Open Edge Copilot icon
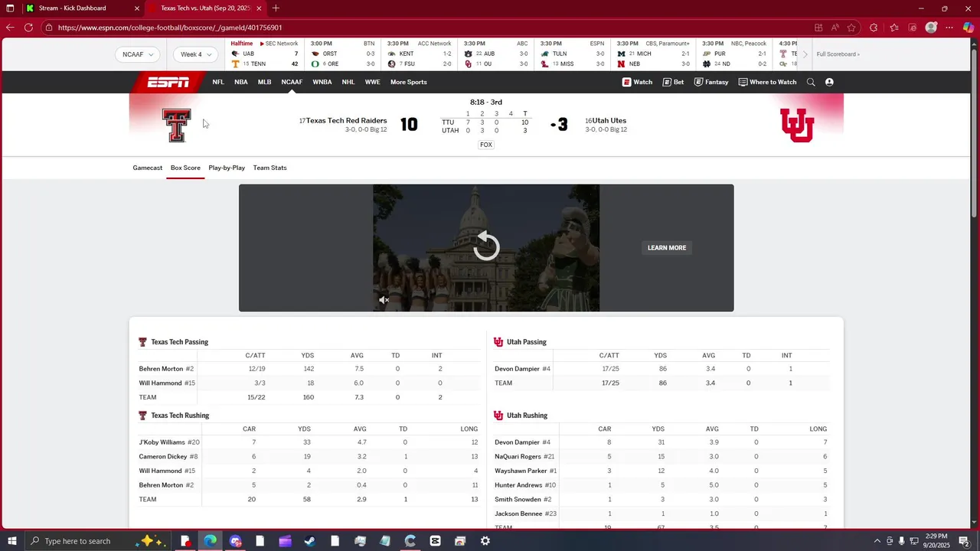Viewport: 980px width, 551px height. 969,28
